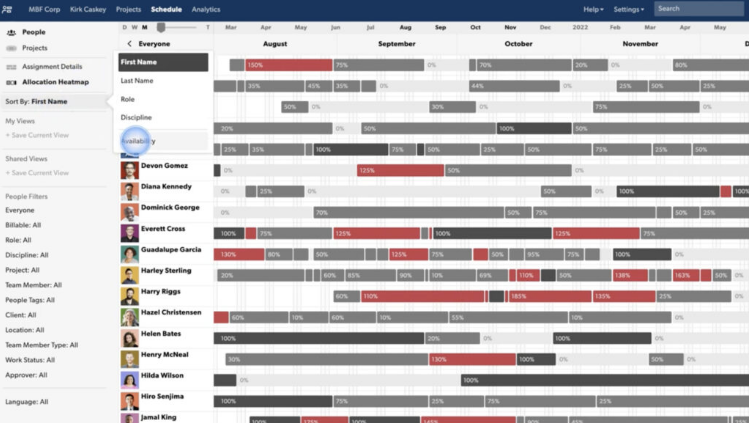
Task: Click the Projects icon in sidebar
Action: [11, 47]
